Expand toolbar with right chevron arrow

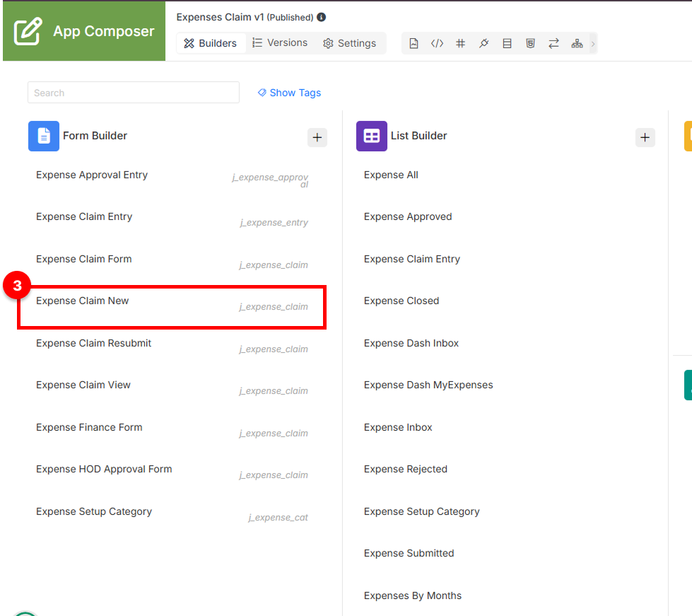[593, 44]
